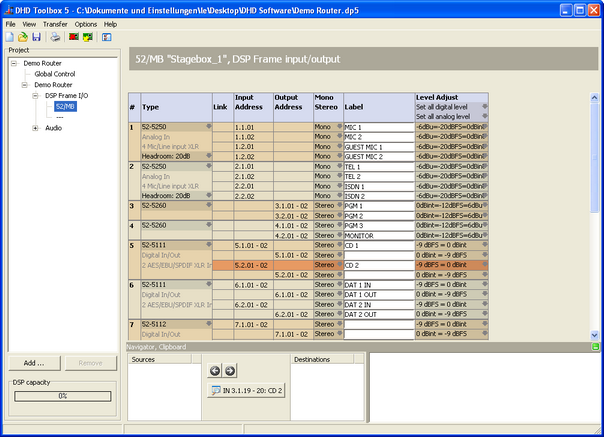Expand the Audio tree node
Screen dimensions: 604x437
[x=36, y=128]
